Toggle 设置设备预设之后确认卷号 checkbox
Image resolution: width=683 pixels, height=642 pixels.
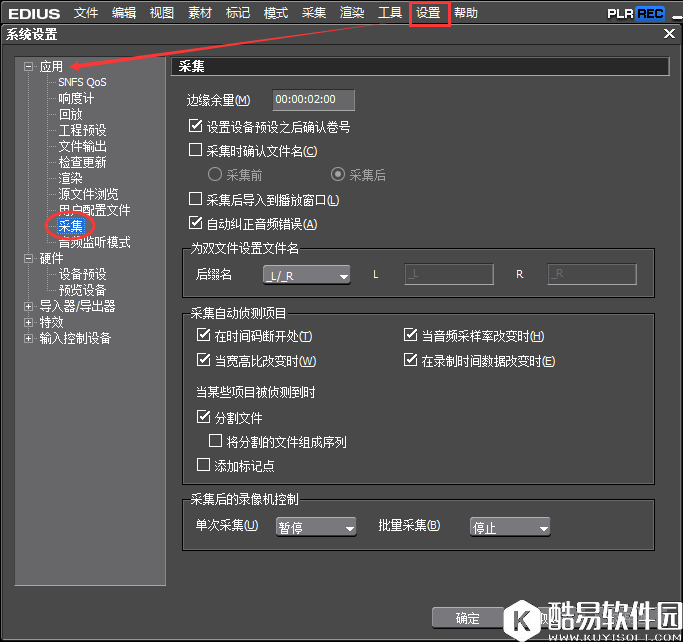pyautogui.click(x=195, y=126)
